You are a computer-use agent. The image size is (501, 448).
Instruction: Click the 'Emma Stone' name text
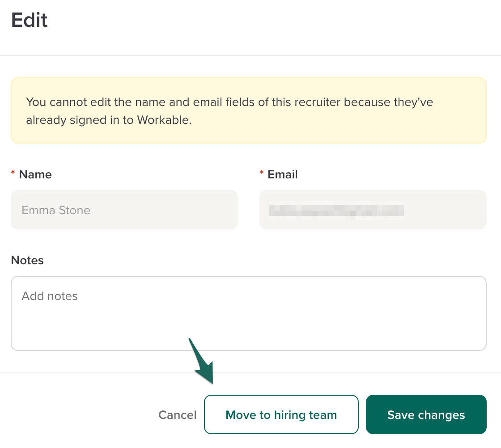[56, 210]
